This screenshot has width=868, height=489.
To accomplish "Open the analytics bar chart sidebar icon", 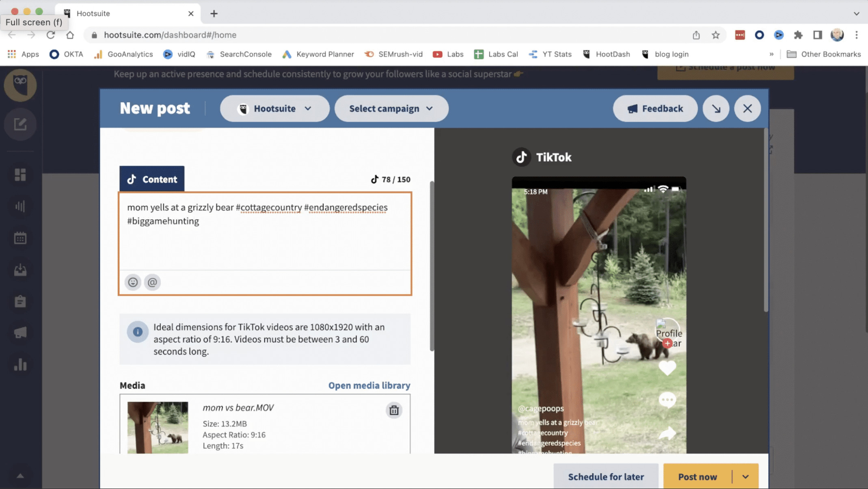I will (20, 365).
